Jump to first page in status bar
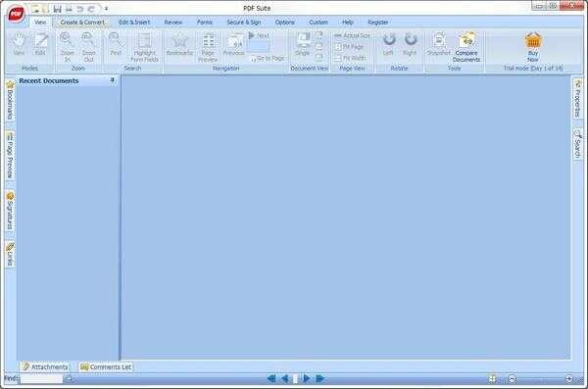 coord(271,379)
